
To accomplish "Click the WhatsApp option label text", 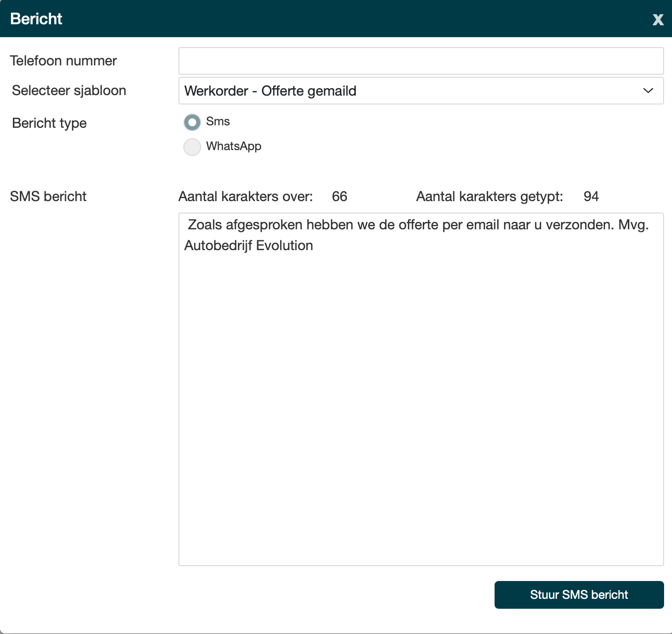I will [233, 146].
